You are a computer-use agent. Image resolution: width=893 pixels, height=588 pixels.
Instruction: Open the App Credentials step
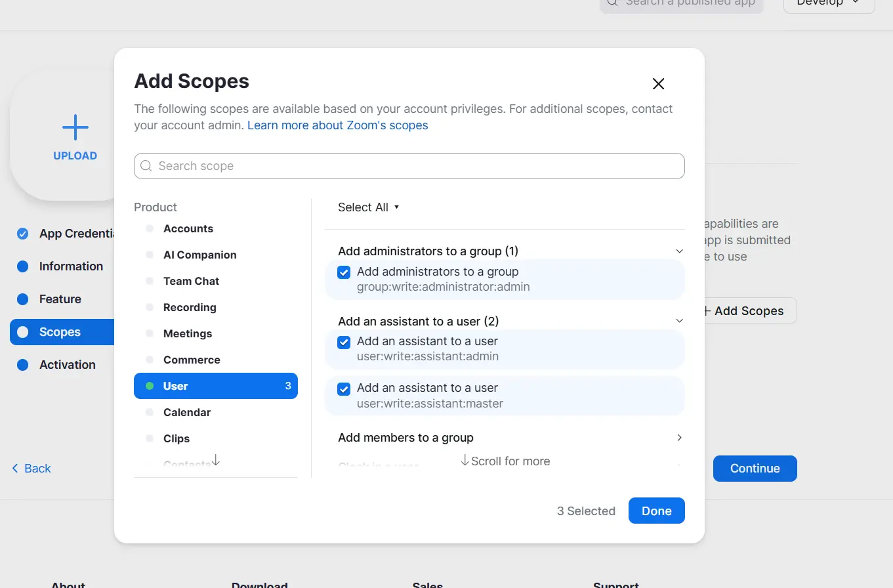point(76,233)
